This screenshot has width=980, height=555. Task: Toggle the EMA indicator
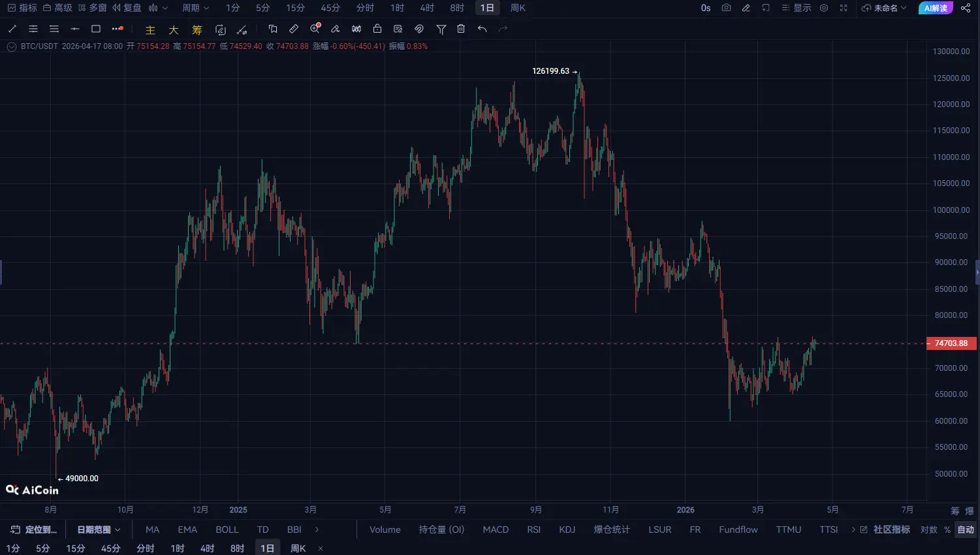187,530
